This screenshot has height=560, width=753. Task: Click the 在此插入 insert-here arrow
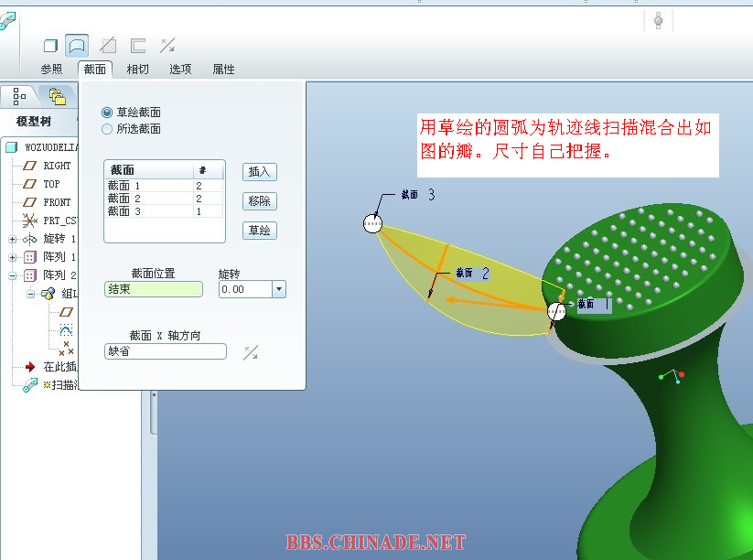click(30, 367)
